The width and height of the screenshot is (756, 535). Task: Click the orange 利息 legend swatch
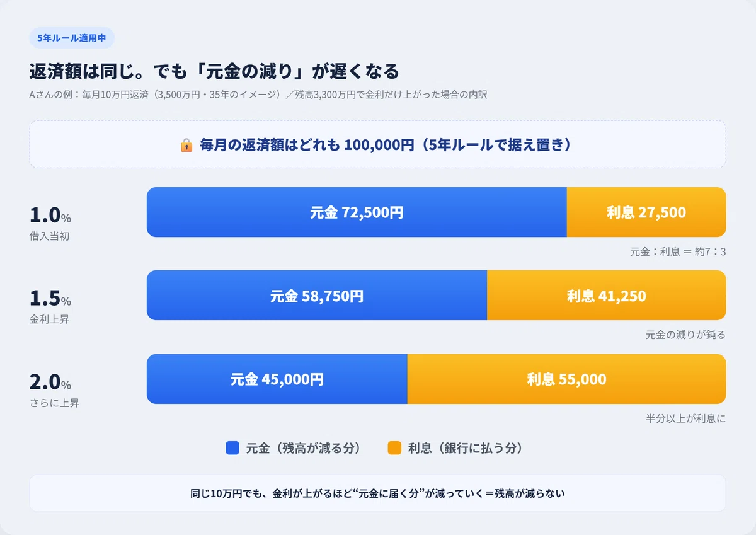[x=394, y=448]
